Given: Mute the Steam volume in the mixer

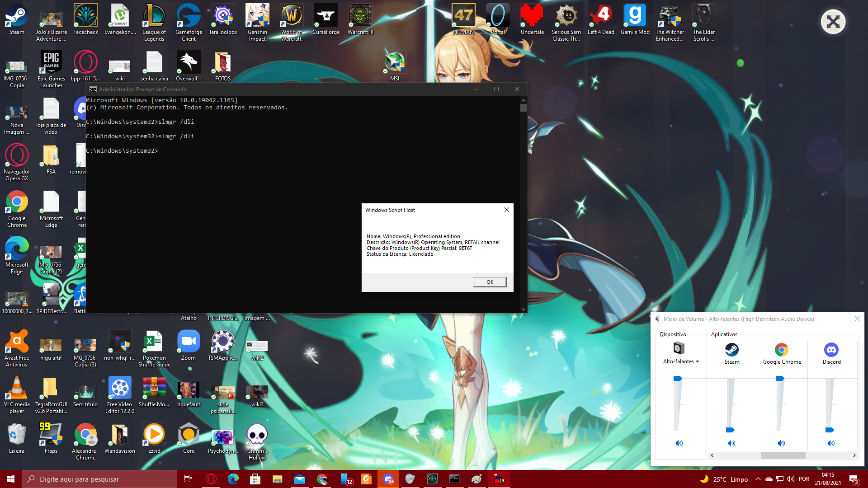Looking at the screenshot, I should pyautogui.click(x=731, y=443).
